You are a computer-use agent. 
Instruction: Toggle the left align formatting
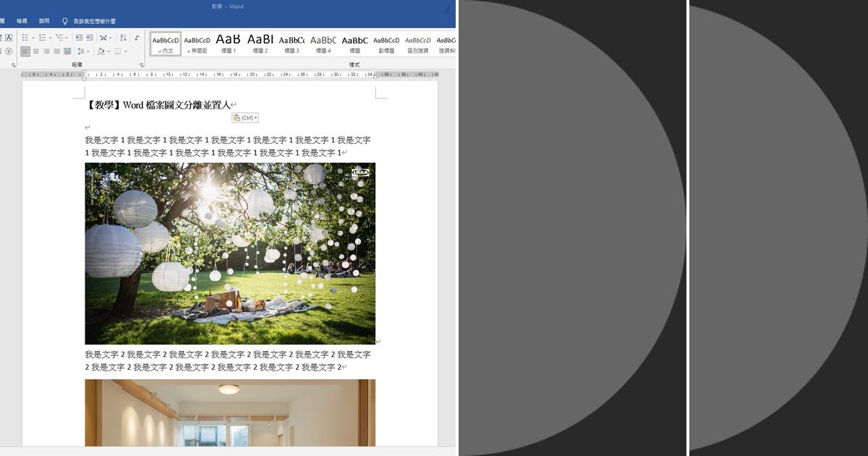25,51
